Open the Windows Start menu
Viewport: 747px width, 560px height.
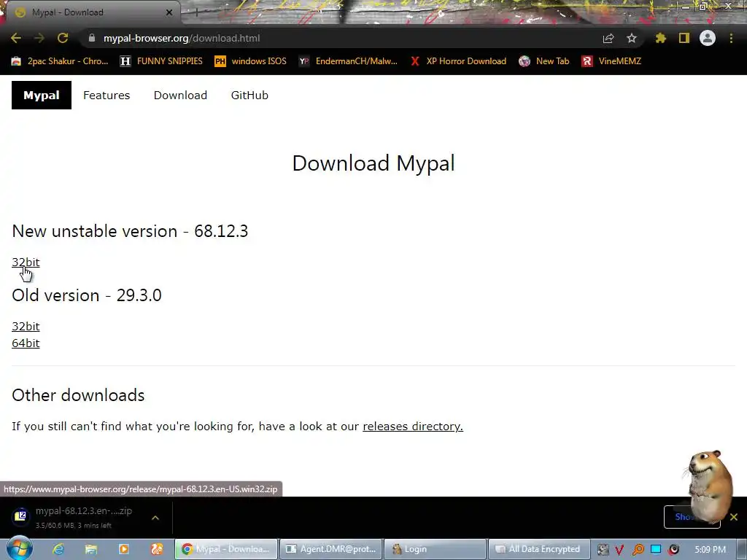(20, 549)
